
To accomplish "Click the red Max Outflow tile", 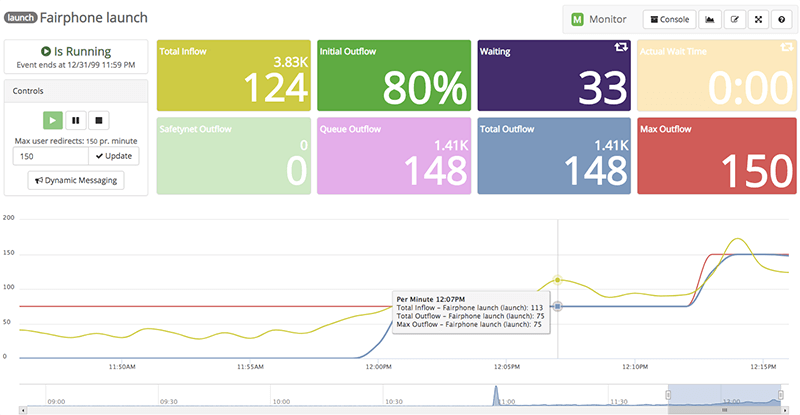I will [x=714, y=157].
